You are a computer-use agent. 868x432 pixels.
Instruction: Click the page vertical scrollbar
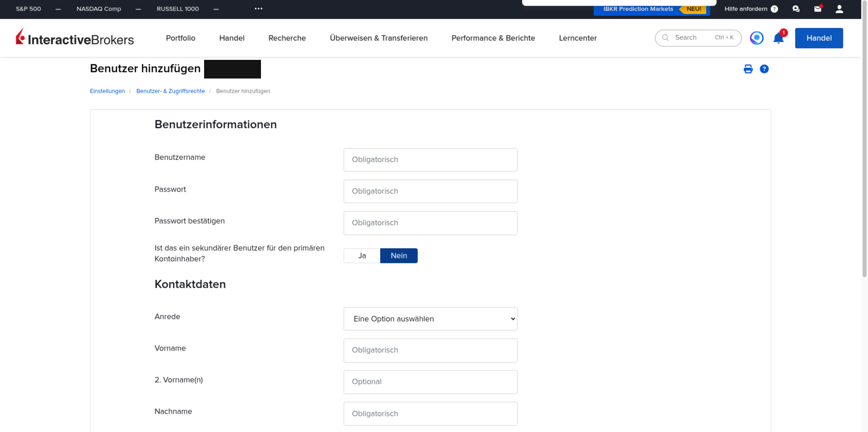(x=865, y=139)
